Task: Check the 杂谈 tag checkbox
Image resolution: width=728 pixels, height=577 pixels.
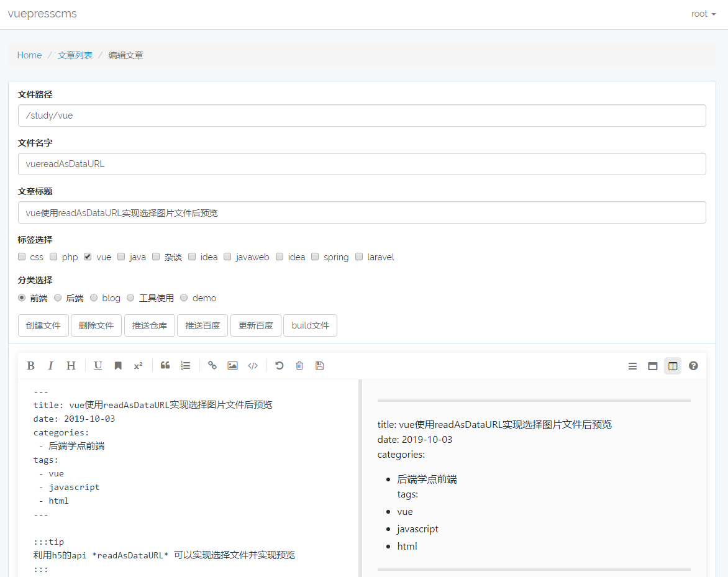Action: coord(156,257)
